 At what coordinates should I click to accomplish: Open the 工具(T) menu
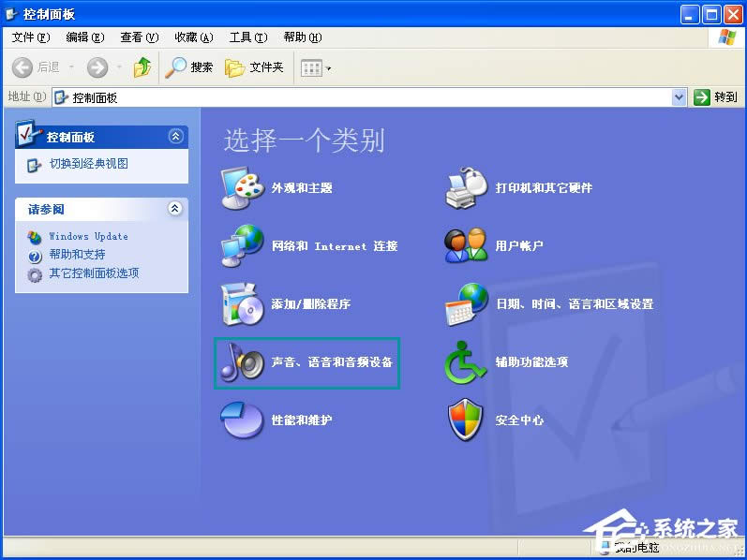[x=247, y=37]
